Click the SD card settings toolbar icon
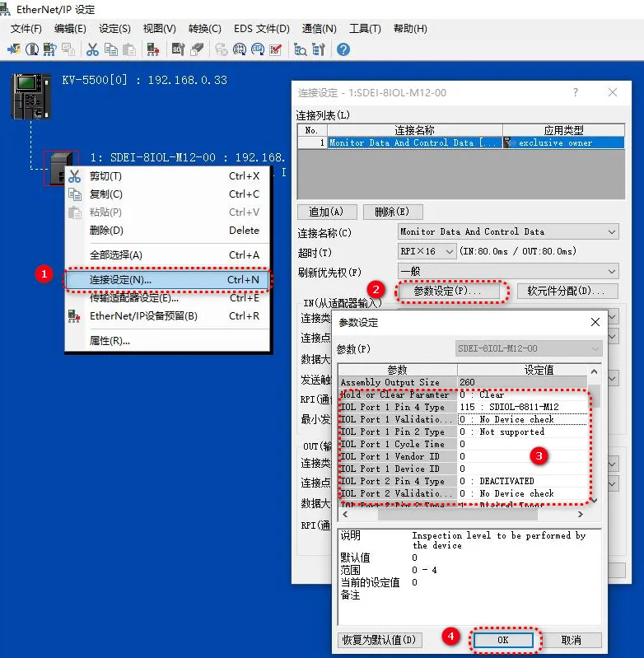644x658 pixels. (x=177, y=49)
